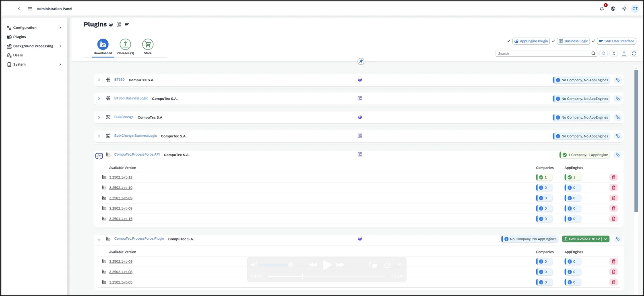Delete API version 3.2501.1-rc-15

tap(613, 219)
